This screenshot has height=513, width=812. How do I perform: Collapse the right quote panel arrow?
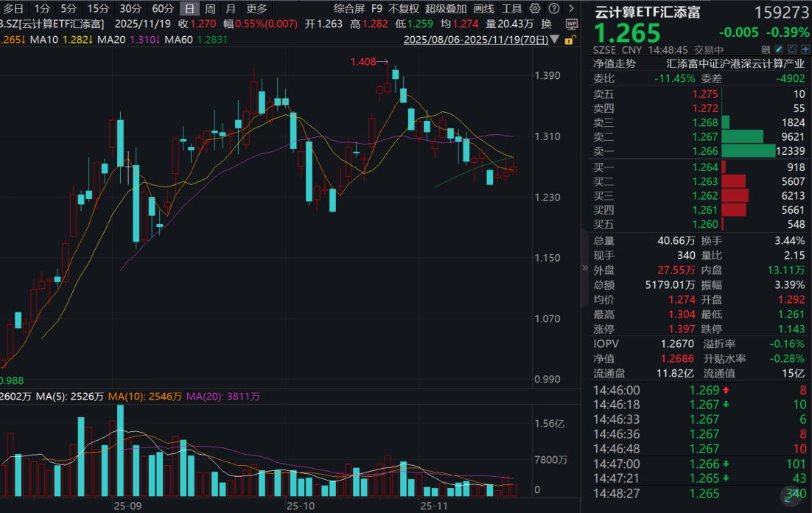[585, 268]
